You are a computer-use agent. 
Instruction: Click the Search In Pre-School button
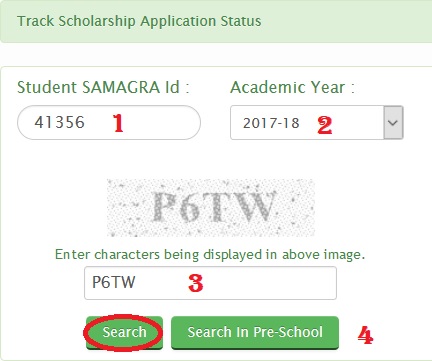tap(255, 333)
